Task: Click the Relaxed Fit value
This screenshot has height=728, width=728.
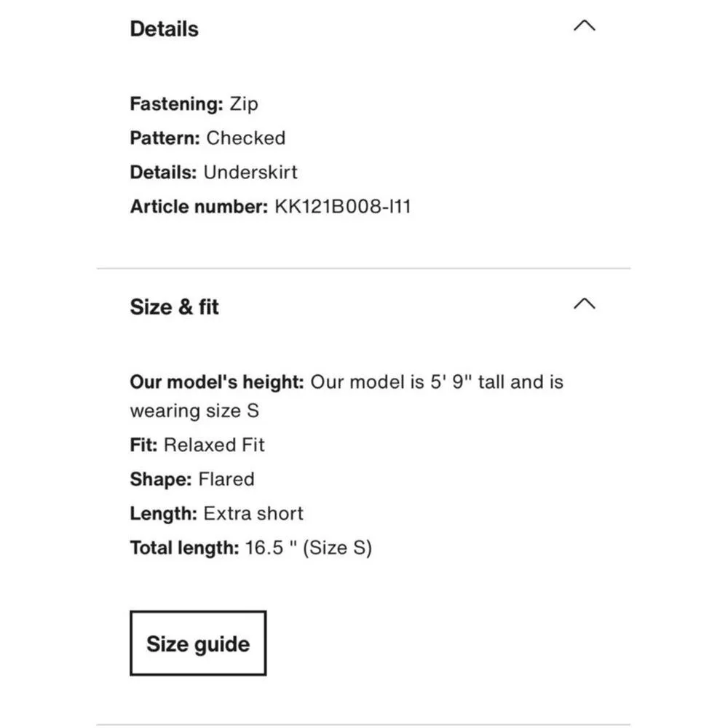Action: [x=214, y=445]
